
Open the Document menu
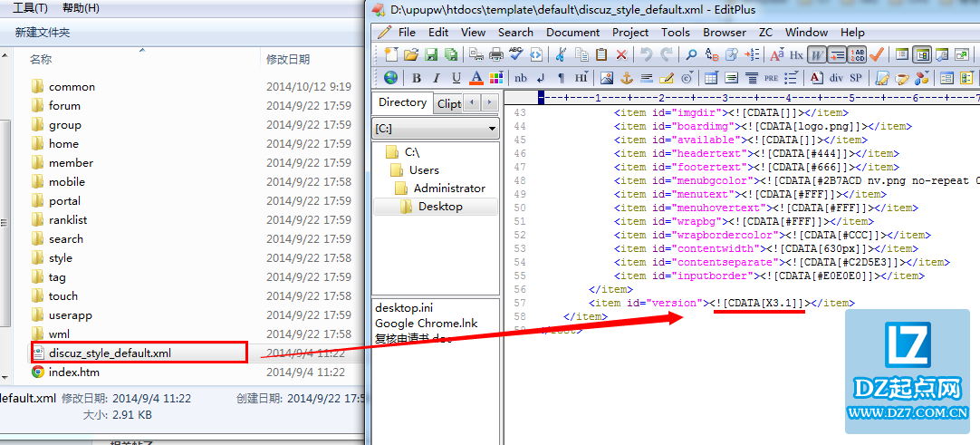[572, 32]
